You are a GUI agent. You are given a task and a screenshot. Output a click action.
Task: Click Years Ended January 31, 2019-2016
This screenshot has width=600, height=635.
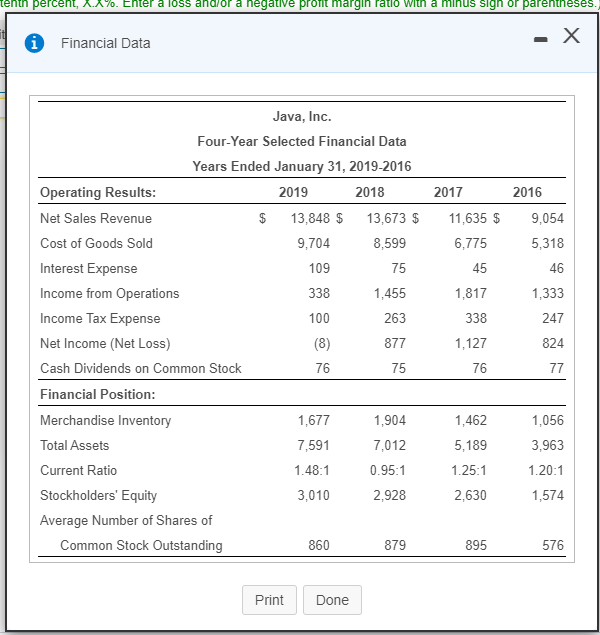click(x=302, y=166)
